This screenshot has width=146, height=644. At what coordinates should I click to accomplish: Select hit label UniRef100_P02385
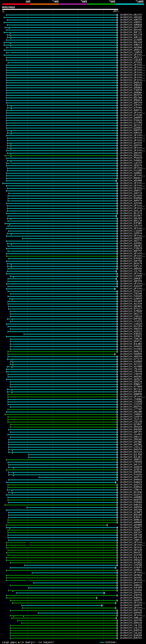131,170
